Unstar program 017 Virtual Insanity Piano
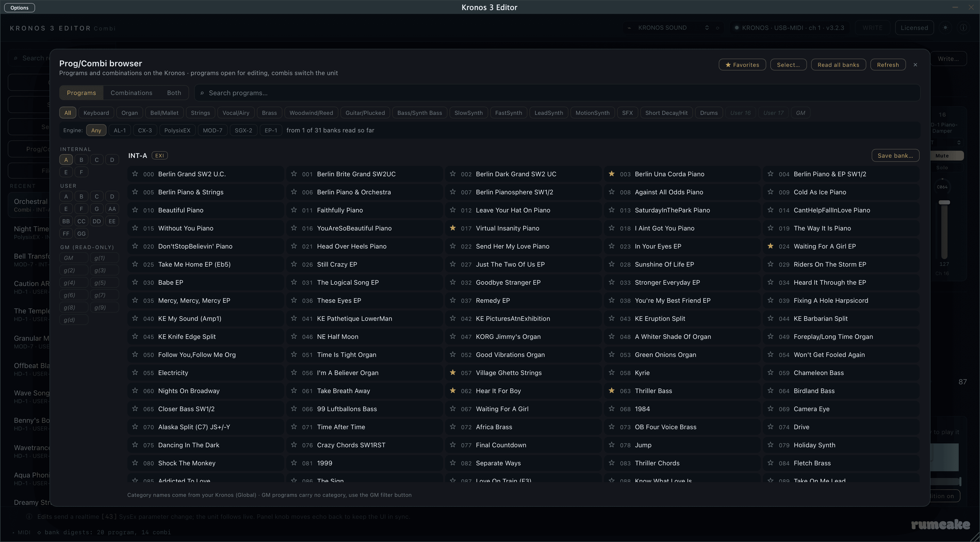980x542 pixels. pyautogui.click(x=452, y=228)
